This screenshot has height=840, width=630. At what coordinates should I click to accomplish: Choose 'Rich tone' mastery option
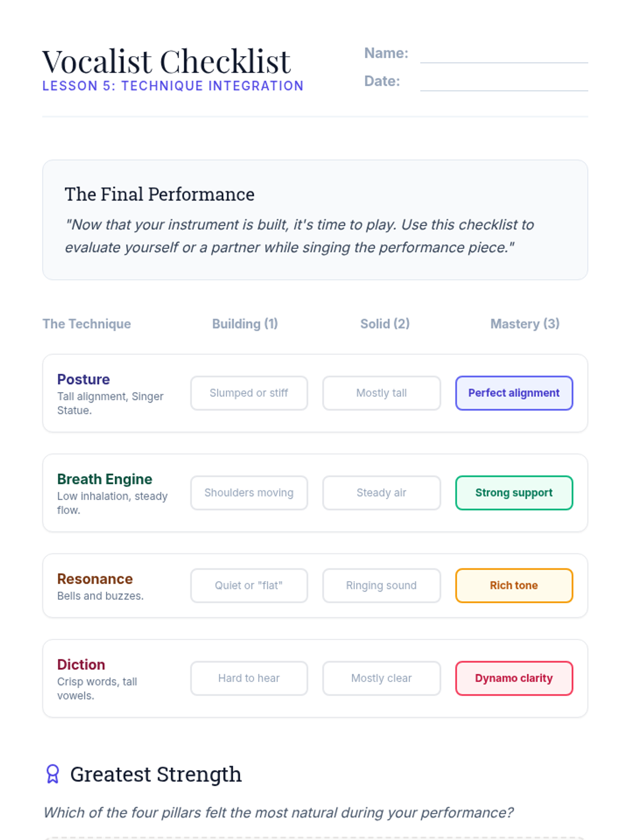click(513, 585)
